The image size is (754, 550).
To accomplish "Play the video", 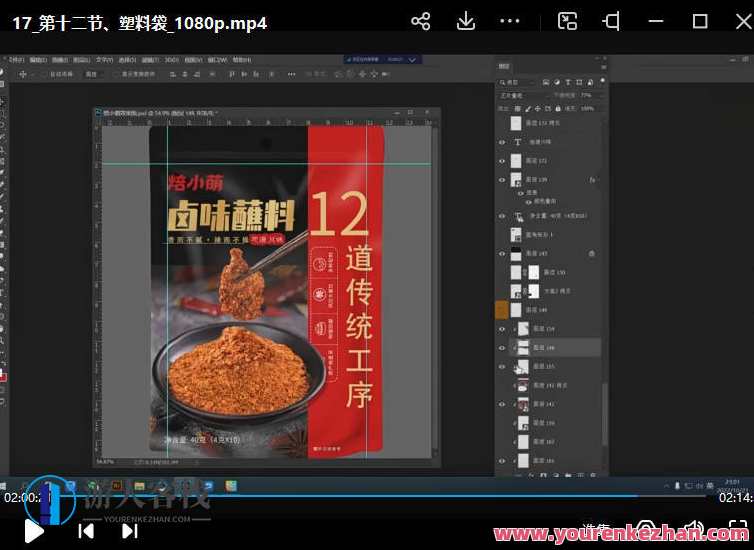I will (34, 531).
